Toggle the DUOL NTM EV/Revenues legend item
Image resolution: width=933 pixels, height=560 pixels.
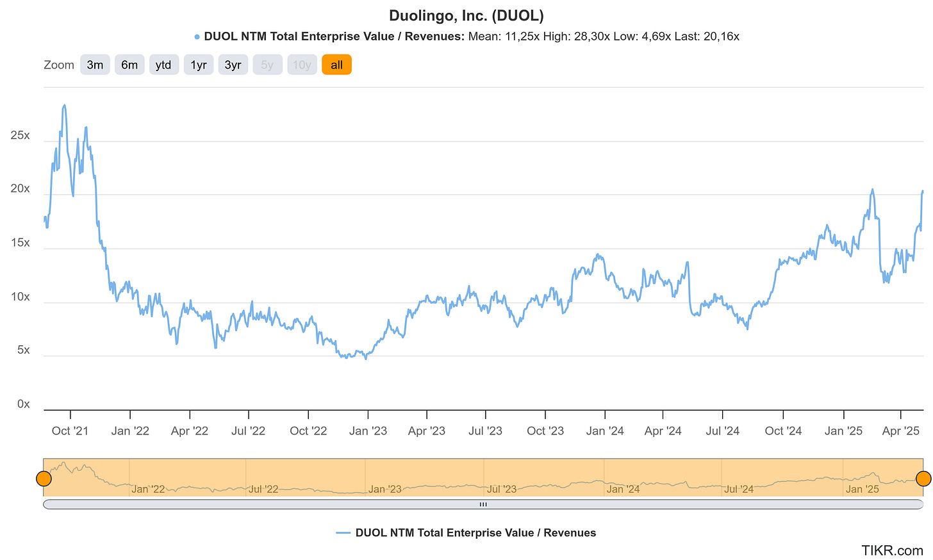click(x=466, y=532)
